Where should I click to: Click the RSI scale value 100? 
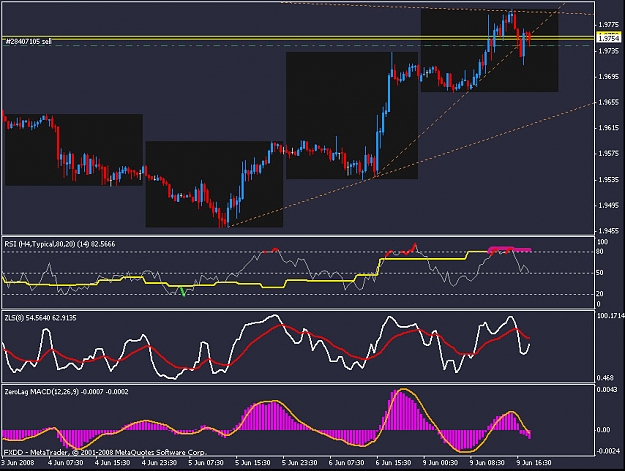point(603,242)
